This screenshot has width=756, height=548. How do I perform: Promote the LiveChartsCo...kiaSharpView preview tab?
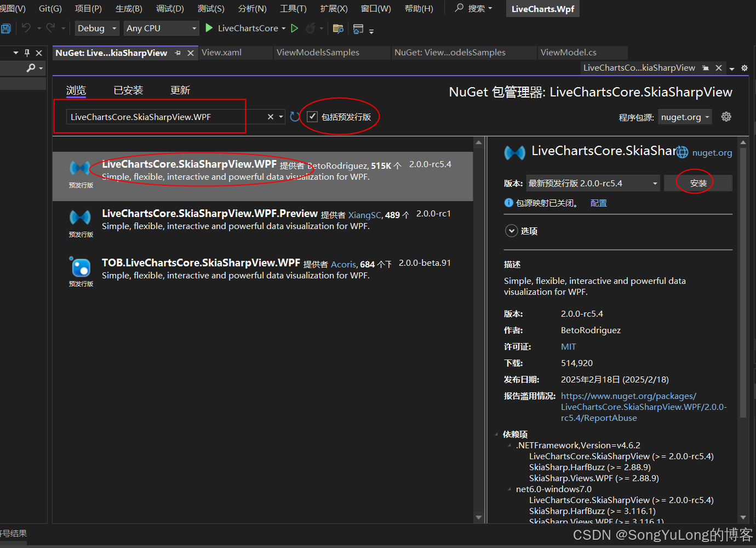tap(706, 68)
